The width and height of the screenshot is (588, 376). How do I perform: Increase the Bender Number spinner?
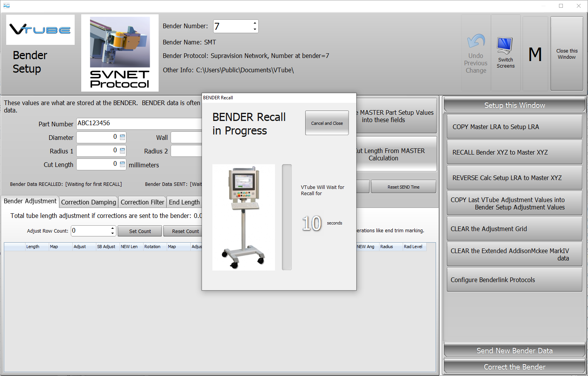point(255,23)
